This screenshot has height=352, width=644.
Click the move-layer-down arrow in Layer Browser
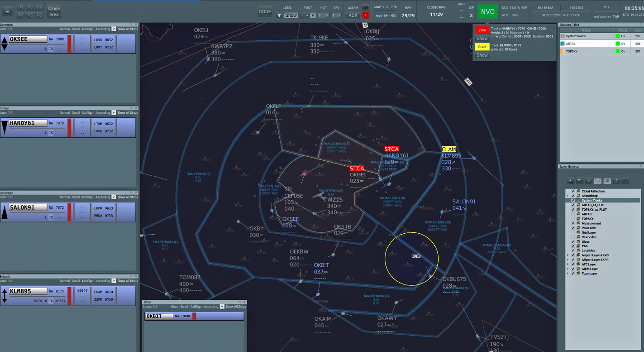point(579,181)
